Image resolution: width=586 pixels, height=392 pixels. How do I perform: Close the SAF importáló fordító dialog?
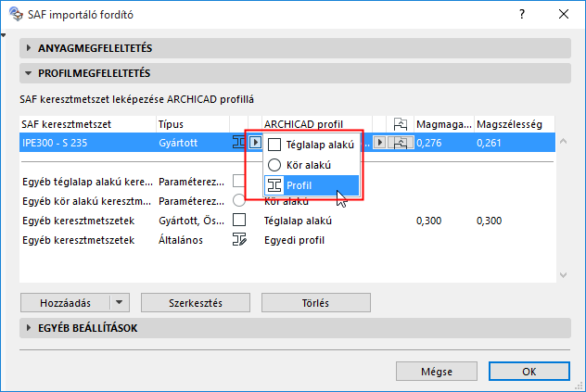[564, 14]
